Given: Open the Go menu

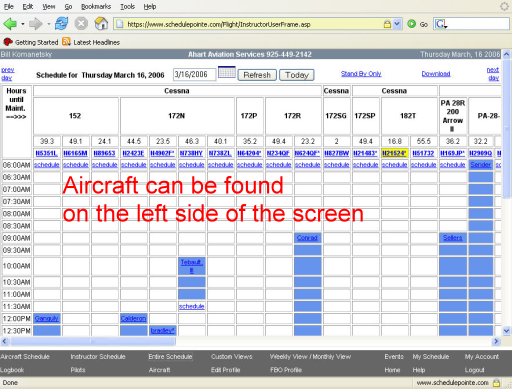Looking at the screenshot, I should [x=68, y=6].
